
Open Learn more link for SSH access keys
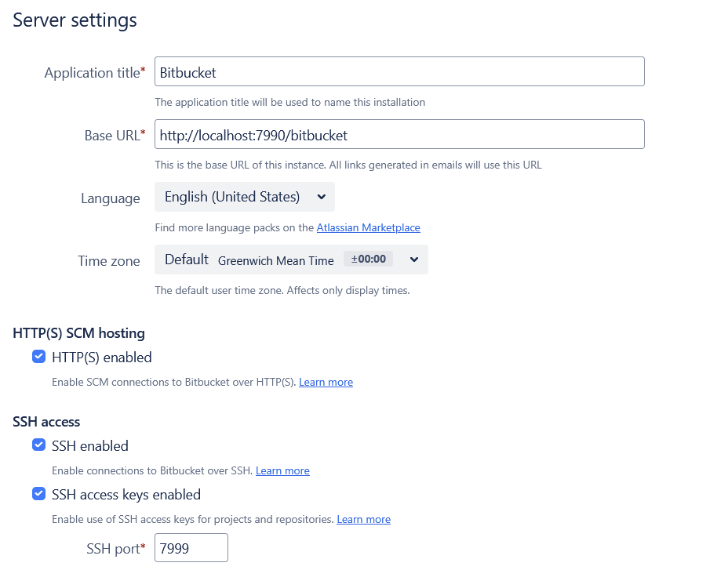pos(363,519)
